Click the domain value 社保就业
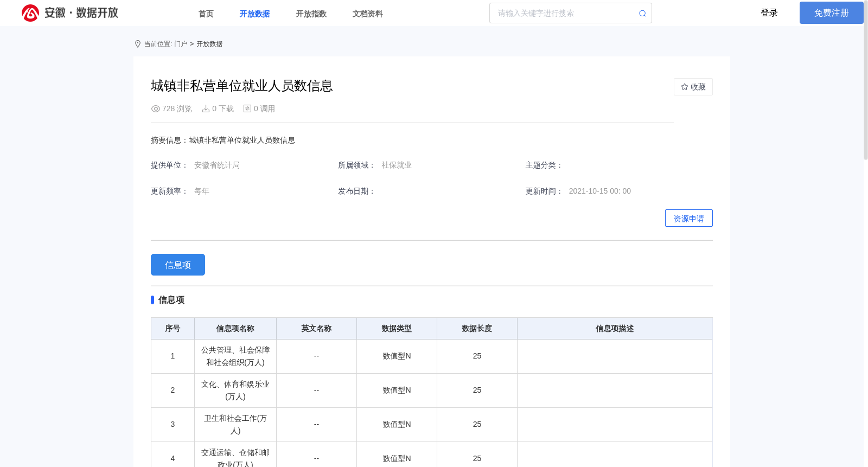The height and width of the screenshot is (467, 868). 397,165
